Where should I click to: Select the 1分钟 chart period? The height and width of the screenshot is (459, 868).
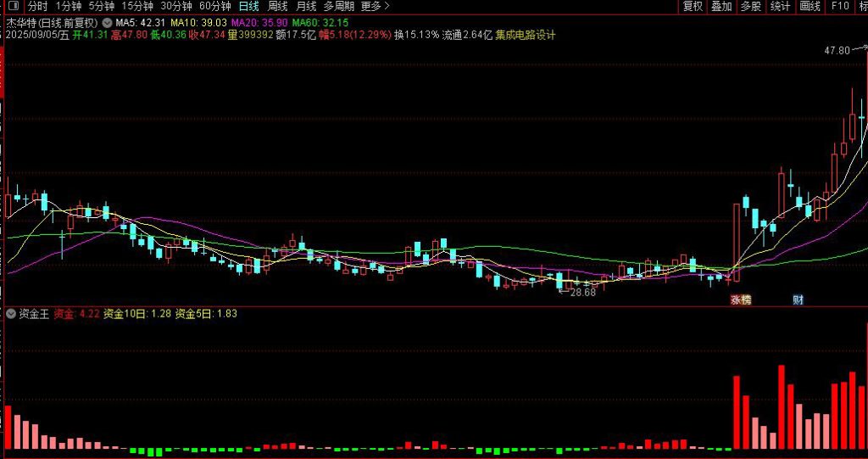(x=69, y=6)
